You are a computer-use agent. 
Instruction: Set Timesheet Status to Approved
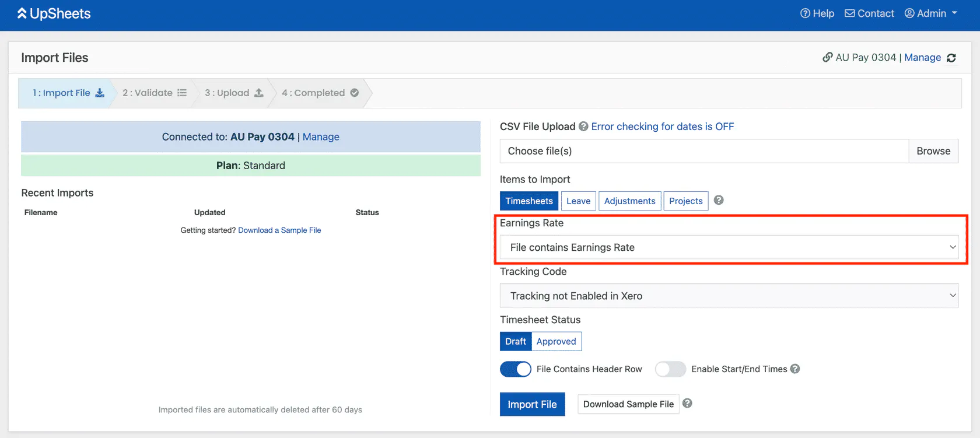click(x=556, y=341)
